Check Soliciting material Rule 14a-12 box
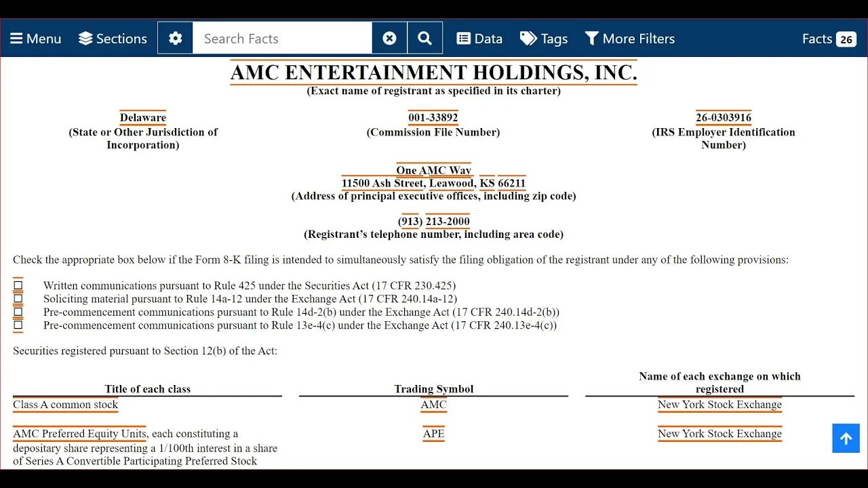This screenshot has width=868, height=488. click(18, 298)
